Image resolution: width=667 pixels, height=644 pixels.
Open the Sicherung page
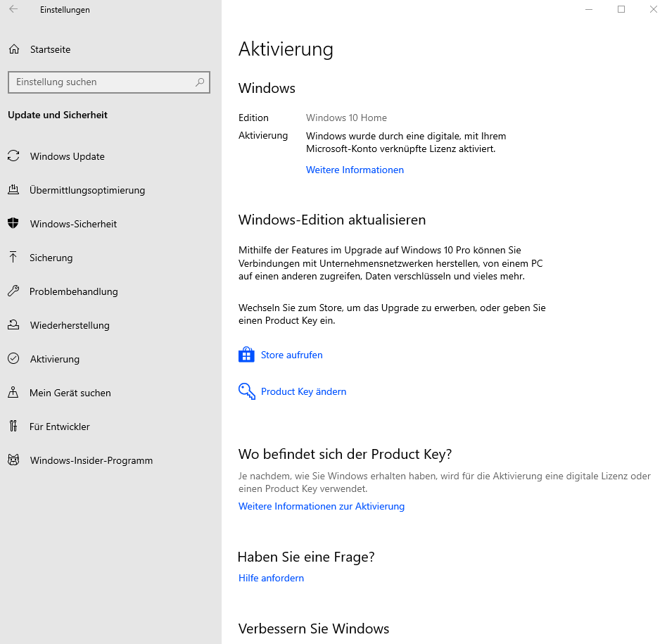coord(110,258)
